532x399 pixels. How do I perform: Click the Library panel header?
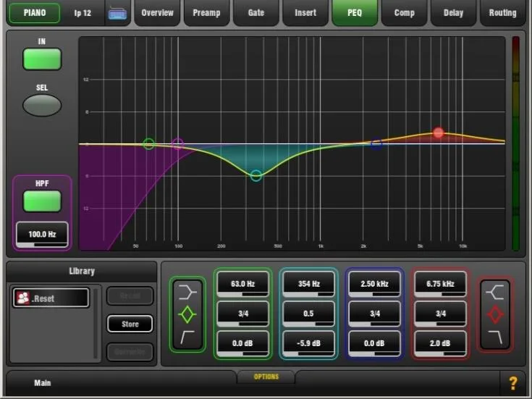click(x=82, y=271)
